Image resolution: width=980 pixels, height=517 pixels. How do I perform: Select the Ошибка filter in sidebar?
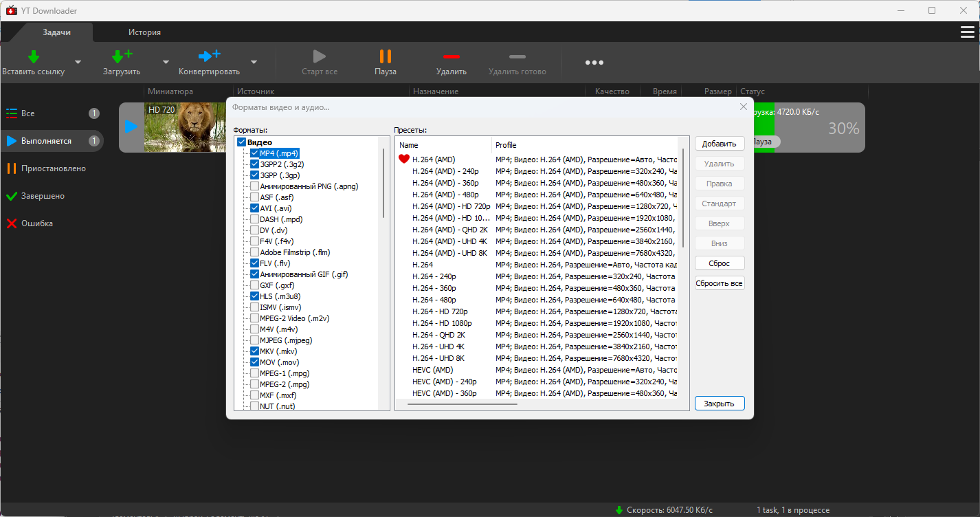tap(52, 223)
